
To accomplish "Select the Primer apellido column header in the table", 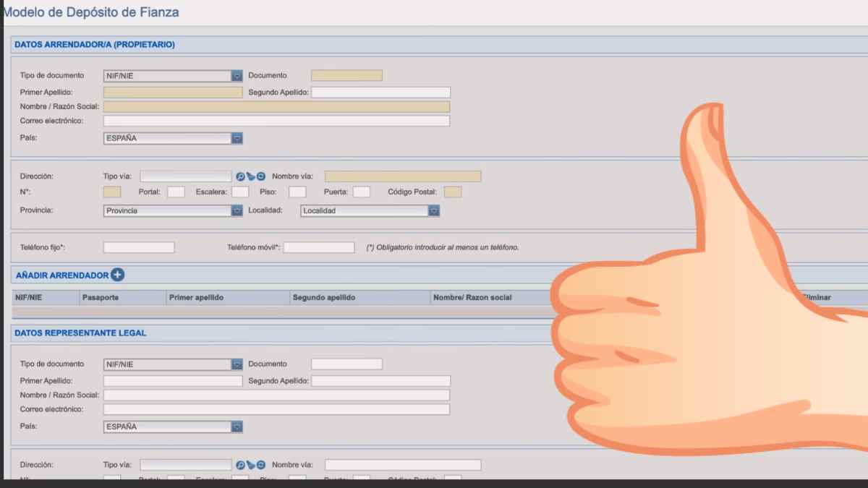I will tap(196, 298).
